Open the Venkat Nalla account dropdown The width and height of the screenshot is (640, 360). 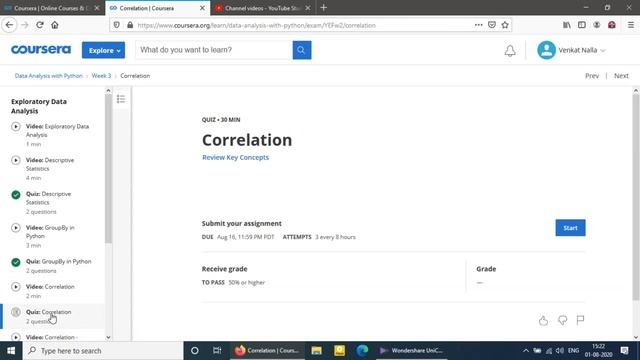pos(582,50)
